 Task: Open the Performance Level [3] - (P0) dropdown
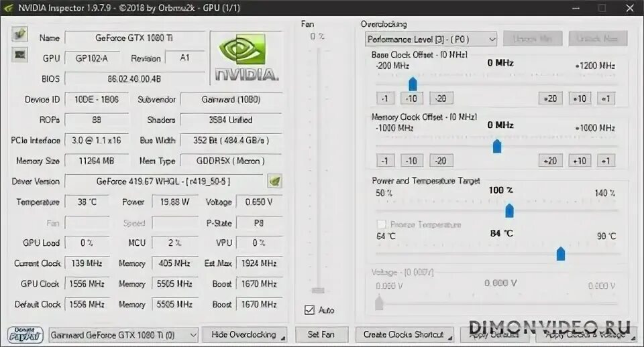click(431, 40)
